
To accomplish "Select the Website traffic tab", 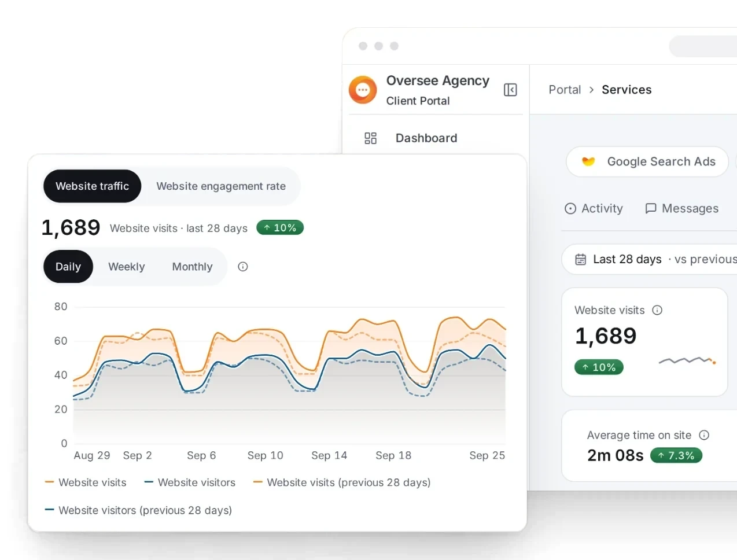I will (x=93, y=186).
